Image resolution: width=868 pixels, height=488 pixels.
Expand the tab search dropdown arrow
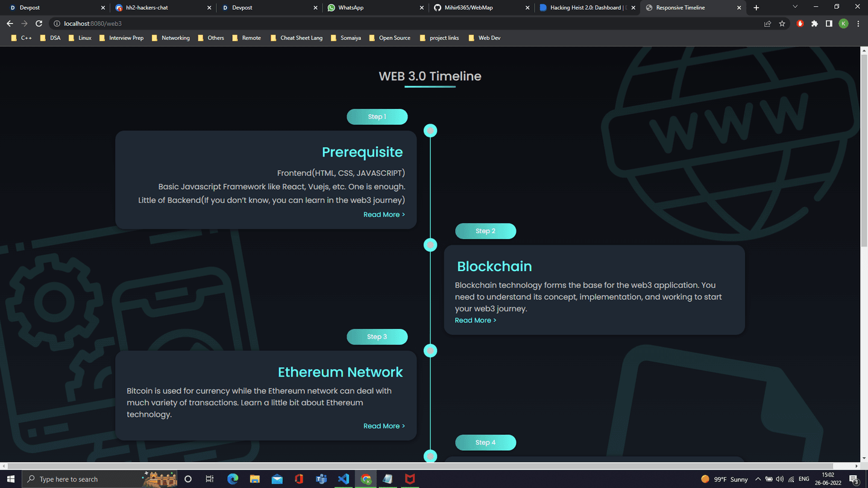click(x=794, y=7)
